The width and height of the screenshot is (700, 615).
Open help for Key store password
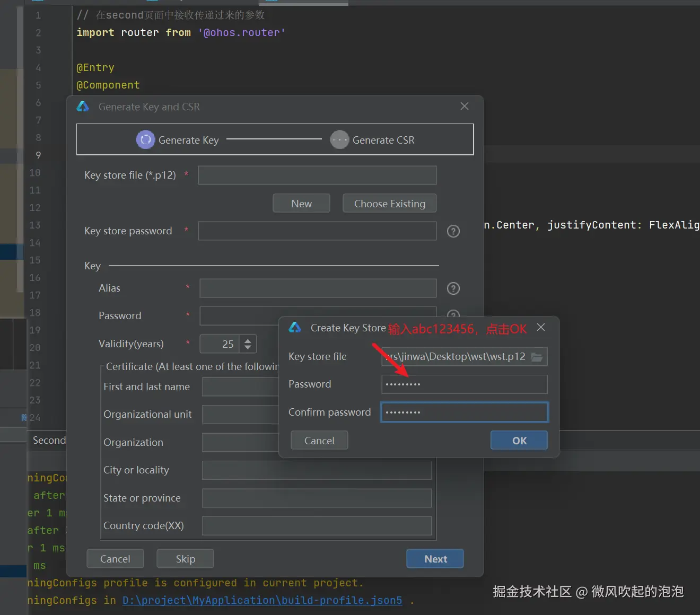click(453, 231)
